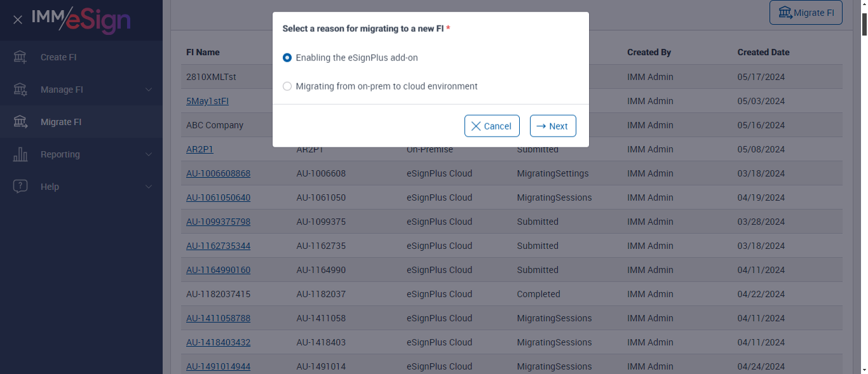Click the Migrate FI sidebar icon
The image size is (868, 374).
click(20, 122)
